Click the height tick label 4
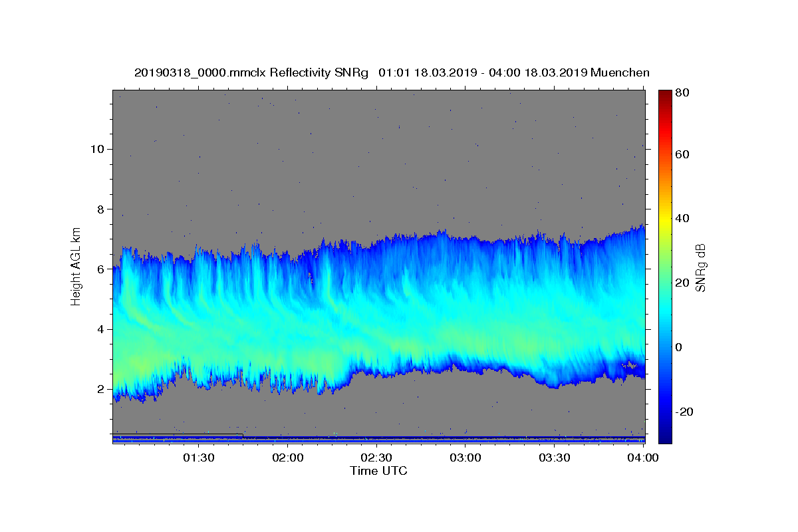Image resolution: width=798 pixels, height=532 pixels. (101, 329)
